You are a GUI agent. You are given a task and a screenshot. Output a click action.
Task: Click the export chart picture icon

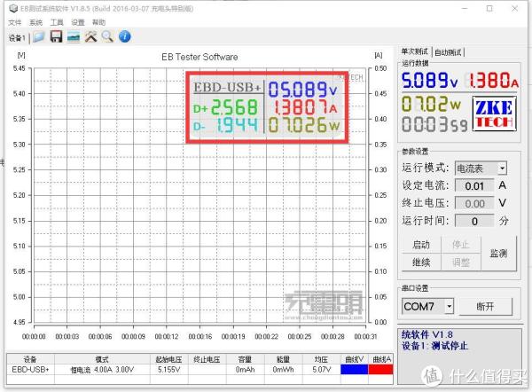click(x=74, y=36)
